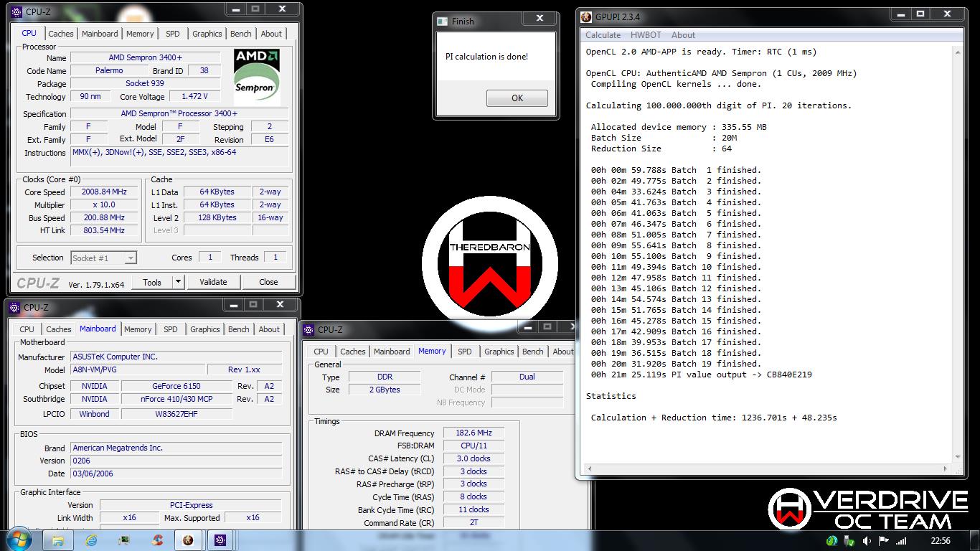Switch to CPU-Z via its taskbar icon
The height and width of the screenshot is (551, 980).
(220, 540)
